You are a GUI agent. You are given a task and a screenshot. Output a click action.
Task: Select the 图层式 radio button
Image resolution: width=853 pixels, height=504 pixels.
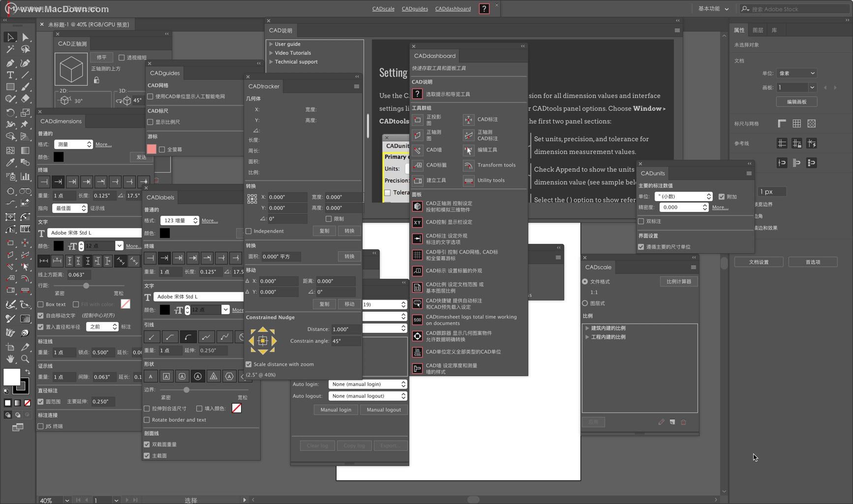585,303
